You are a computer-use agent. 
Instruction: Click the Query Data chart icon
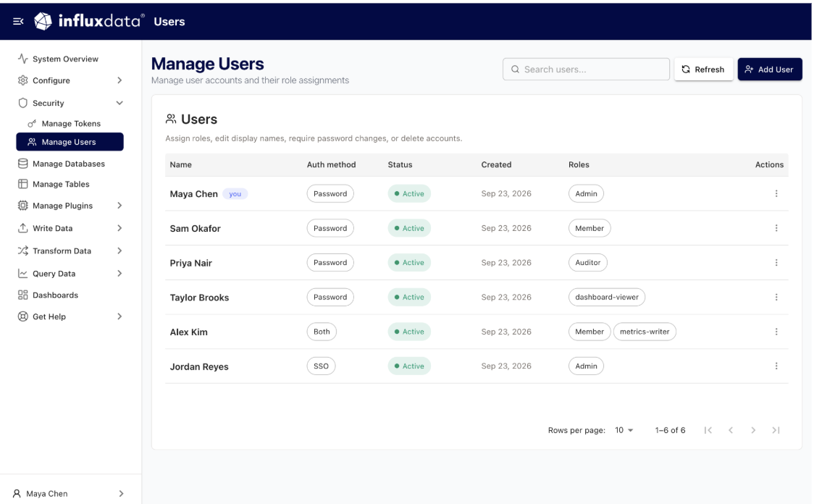(23, 273)
